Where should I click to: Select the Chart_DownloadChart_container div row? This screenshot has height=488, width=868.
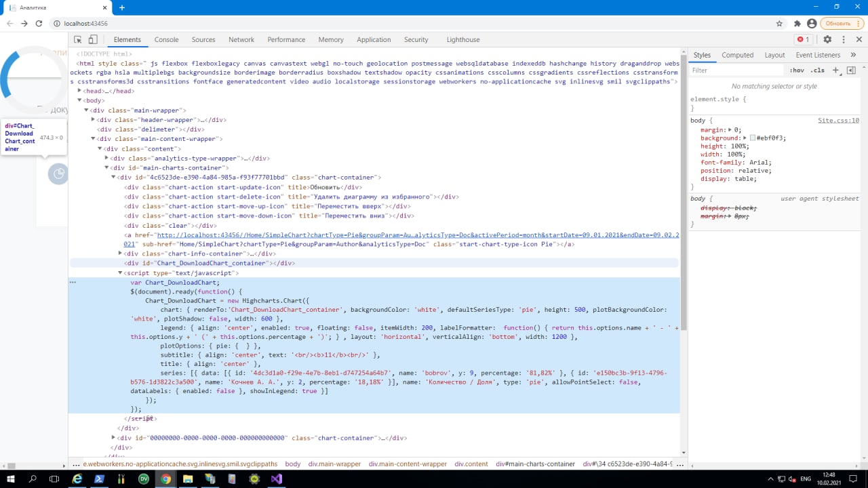pos(374,263)
